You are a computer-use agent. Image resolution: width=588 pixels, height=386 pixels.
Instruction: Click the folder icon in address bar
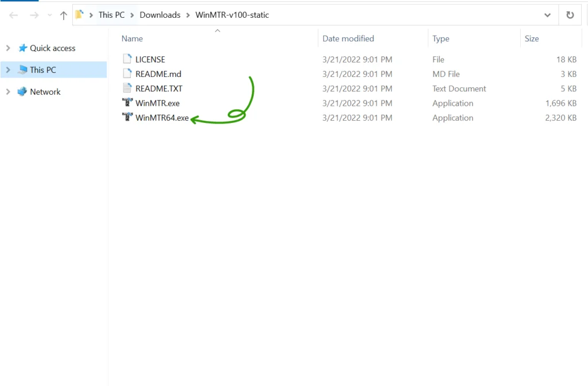coord(79,14)
